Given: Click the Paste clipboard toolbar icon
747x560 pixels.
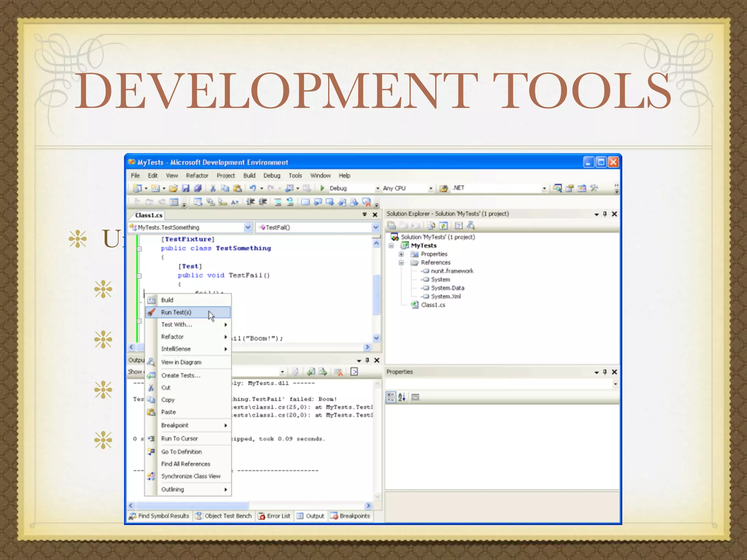Looking at the screenshot, I should click(x=237, y=188).
